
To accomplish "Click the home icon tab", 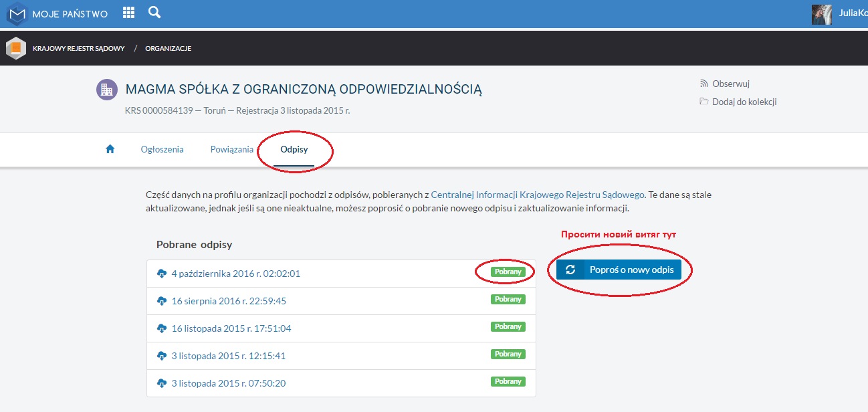I will 110,149.
